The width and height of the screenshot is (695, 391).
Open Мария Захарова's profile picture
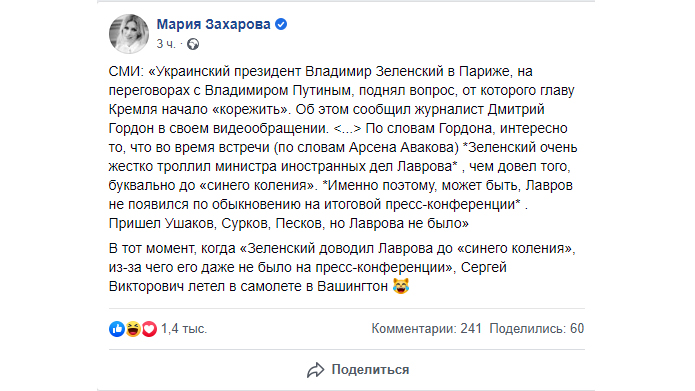(129, 34)
